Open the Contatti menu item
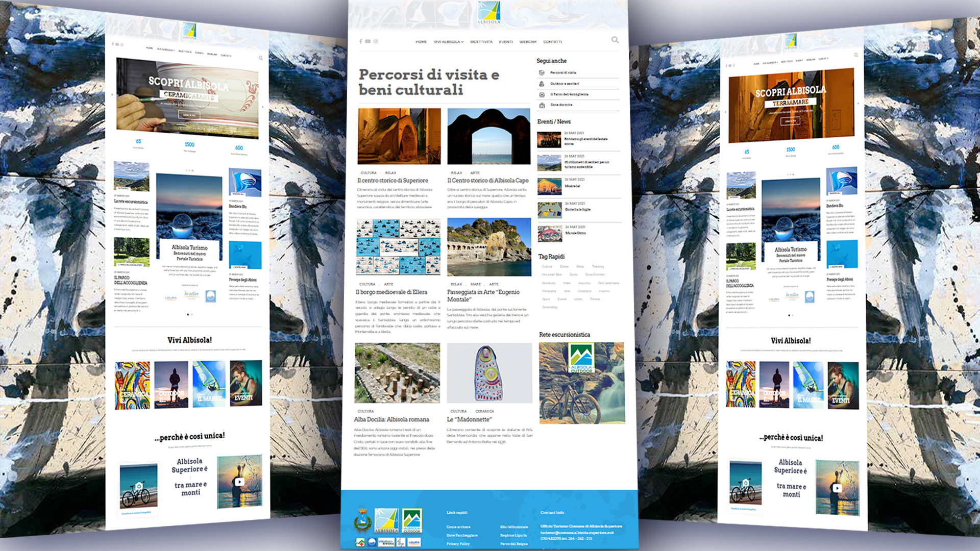The height and width of the screenshot is (551, 980). 552,42
